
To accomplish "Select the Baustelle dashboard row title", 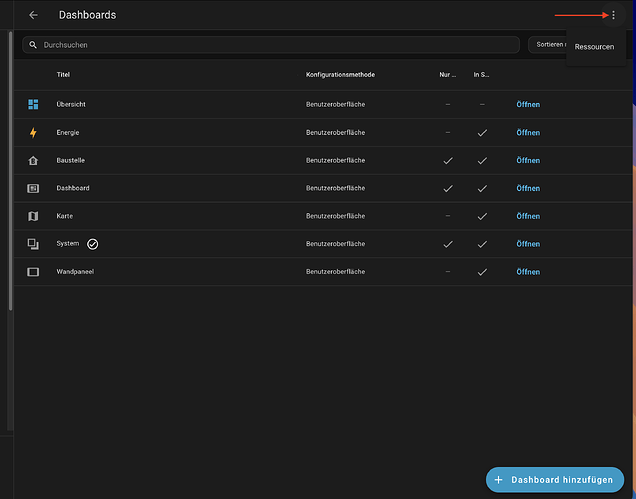I will click(71, 160).
